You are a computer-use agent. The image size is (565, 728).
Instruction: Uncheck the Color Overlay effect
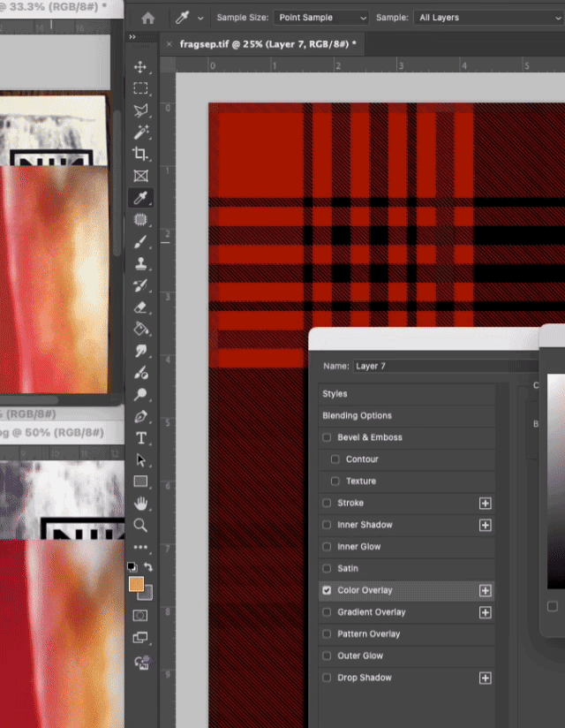pos(328,590)
